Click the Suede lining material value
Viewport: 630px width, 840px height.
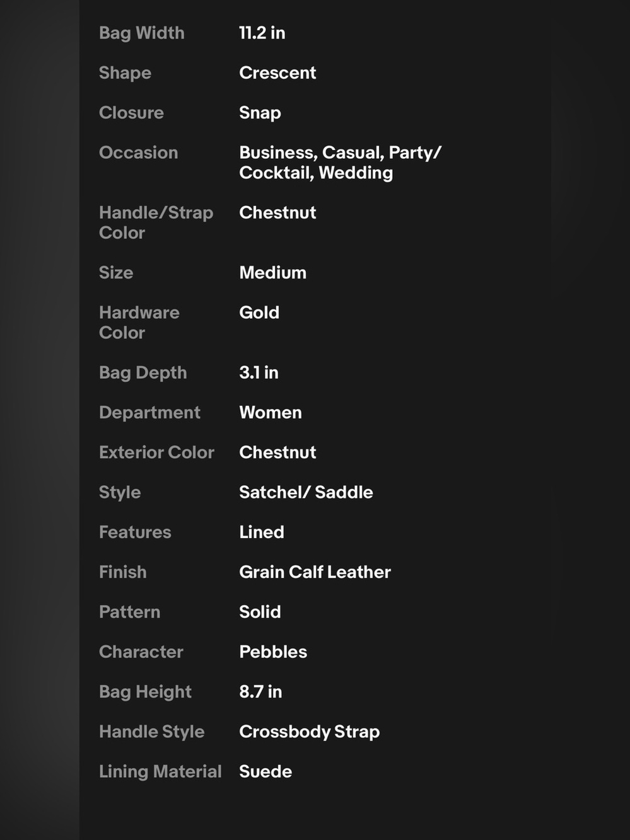265,771
